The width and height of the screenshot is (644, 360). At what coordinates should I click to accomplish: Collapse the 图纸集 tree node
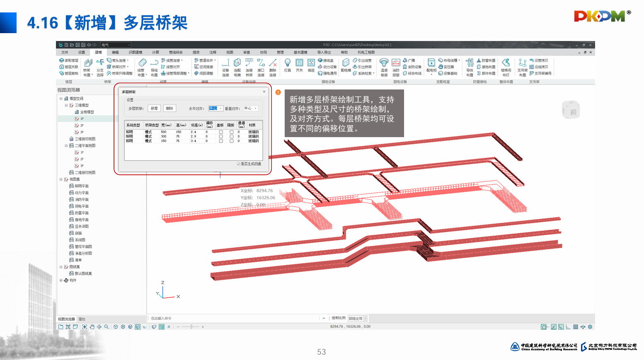[x=61, y=267]
